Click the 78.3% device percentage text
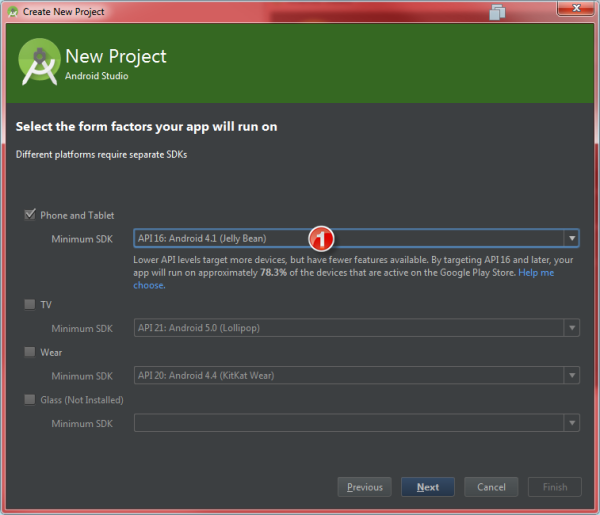This screenshot has height=515, width=600. point(273,272)
